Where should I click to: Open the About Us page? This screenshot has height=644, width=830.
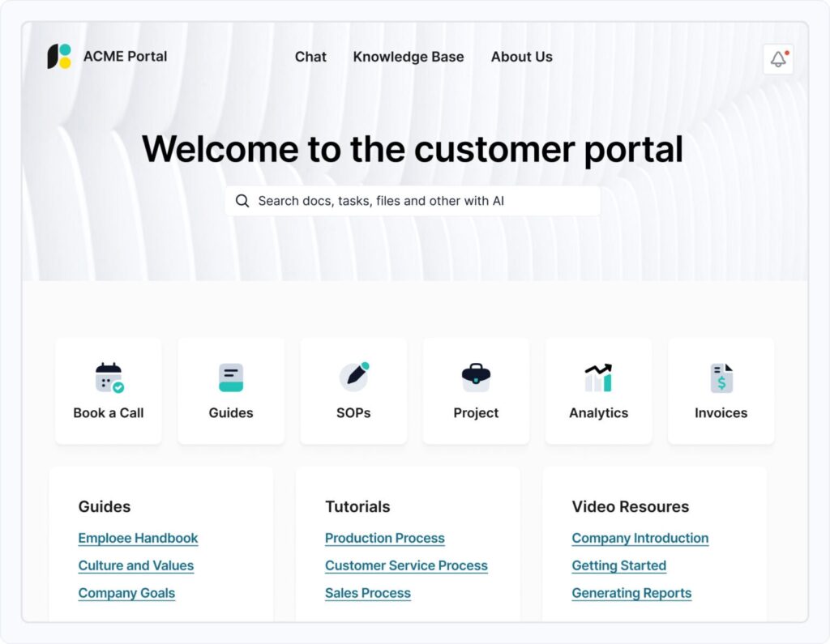coord(521,57)
